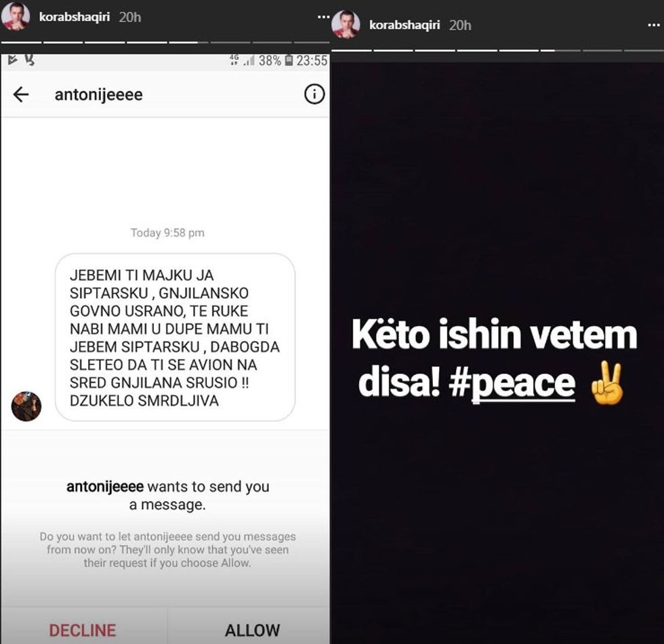Click korabshaqiri avatar on left story
The height and width of the screenshot is (644, 664).
point(16,17)
